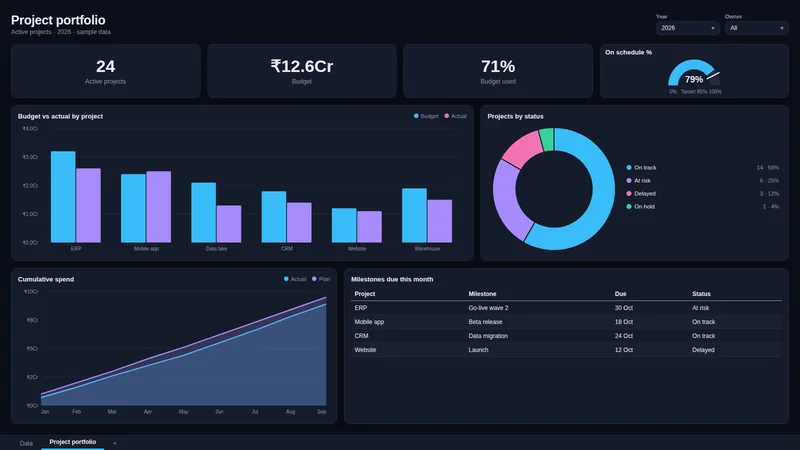Click the 24 Active projects card
Viewport: 800px width, 450px height.
pos(106,71)
